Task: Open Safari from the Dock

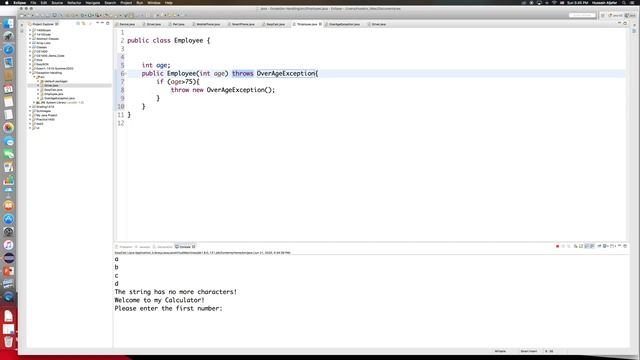Action: tap(8, 49)
